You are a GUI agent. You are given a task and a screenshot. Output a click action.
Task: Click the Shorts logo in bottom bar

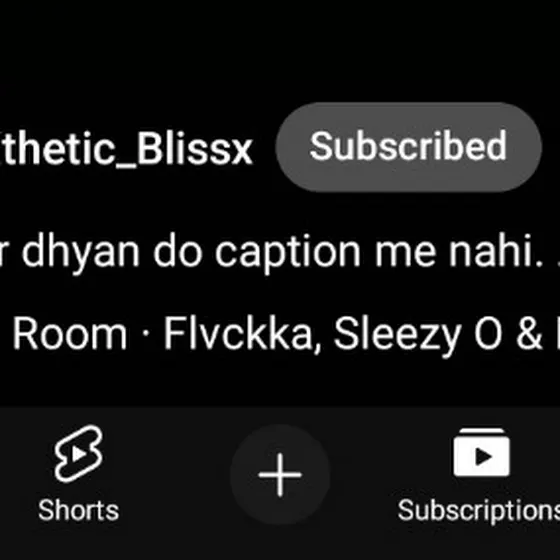tap(79, 454)
